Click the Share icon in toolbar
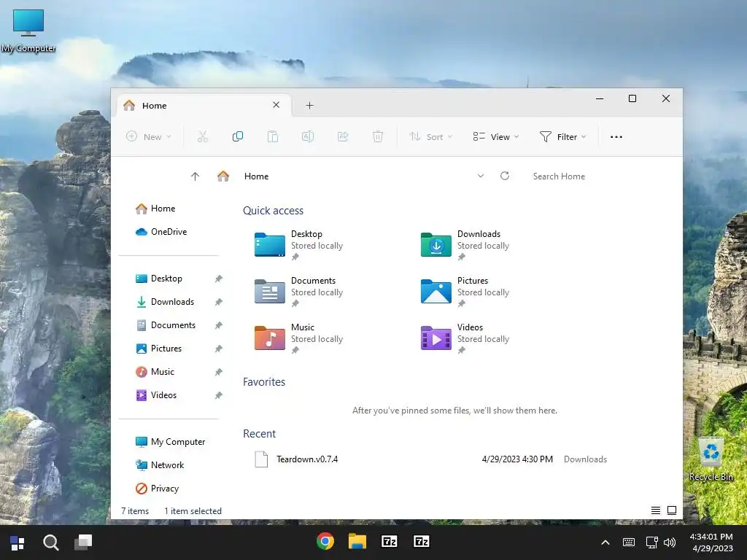 pyautogui.click(x=343, y=136)
